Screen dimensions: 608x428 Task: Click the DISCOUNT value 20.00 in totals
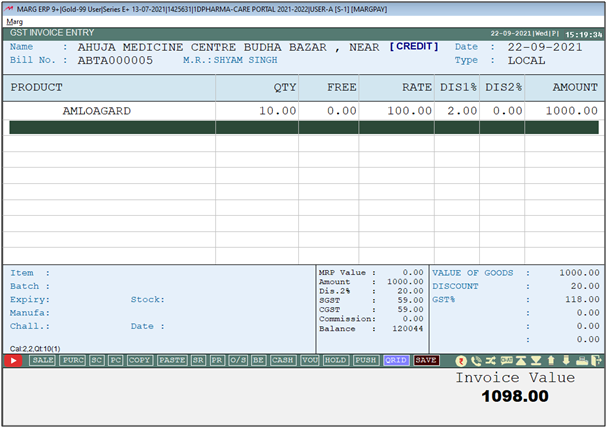point(586,286)
